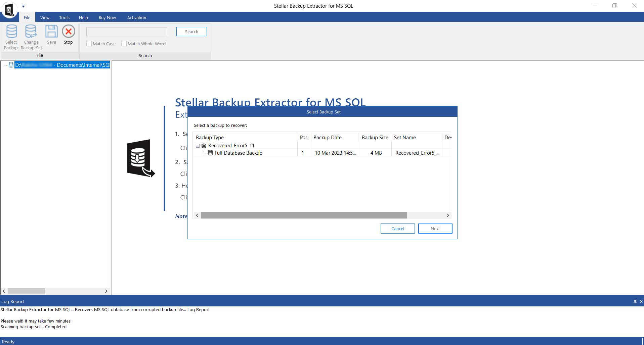Click the Select Backup toolbar icon
This screenshot has height=345, width=644.
pyautogui.click(x=11, y=31)
